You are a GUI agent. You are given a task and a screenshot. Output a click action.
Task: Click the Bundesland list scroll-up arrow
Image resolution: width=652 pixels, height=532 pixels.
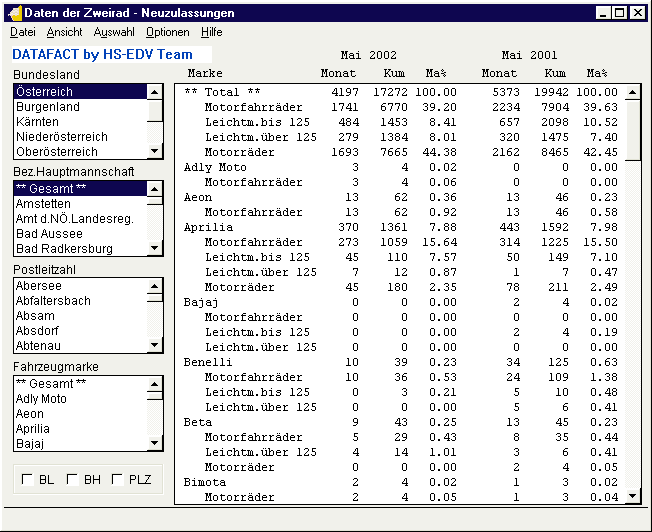pos(155,91)
